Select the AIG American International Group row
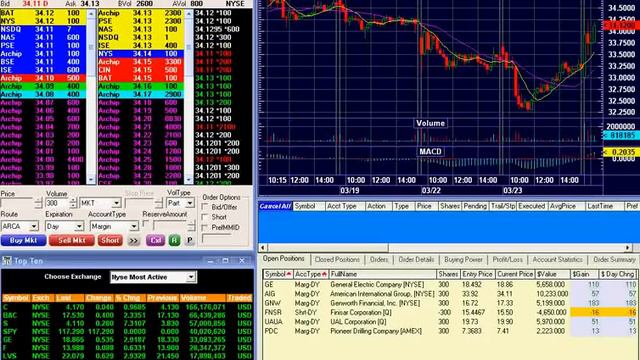The image size is (640, 360). [x=451, y=294]
